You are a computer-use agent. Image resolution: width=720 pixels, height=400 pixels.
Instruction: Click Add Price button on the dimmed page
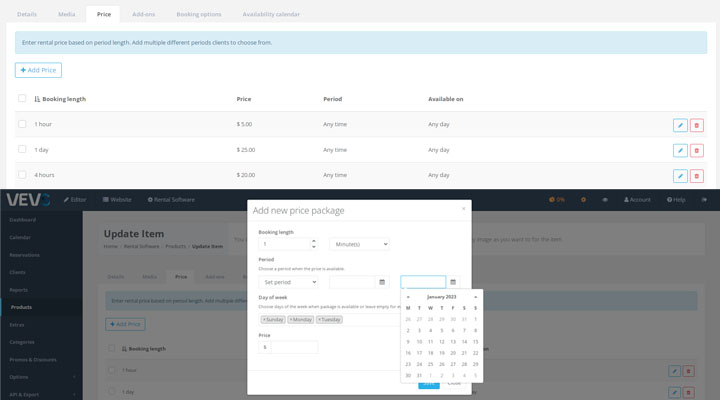[125, 324]
